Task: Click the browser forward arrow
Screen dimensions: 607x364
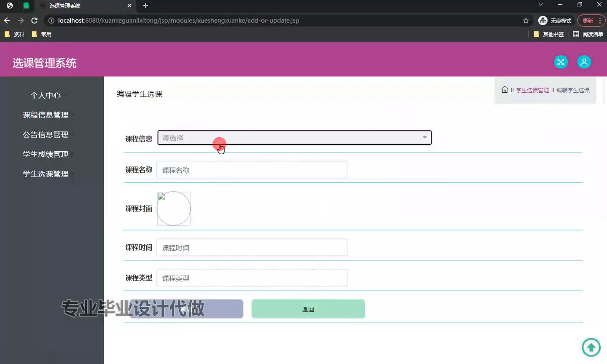Action: 21,20
